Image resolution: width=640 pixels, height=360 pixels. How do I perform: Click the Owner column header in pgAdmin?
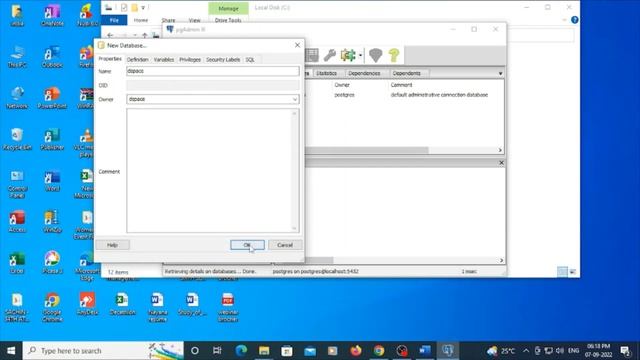[342, 85]
